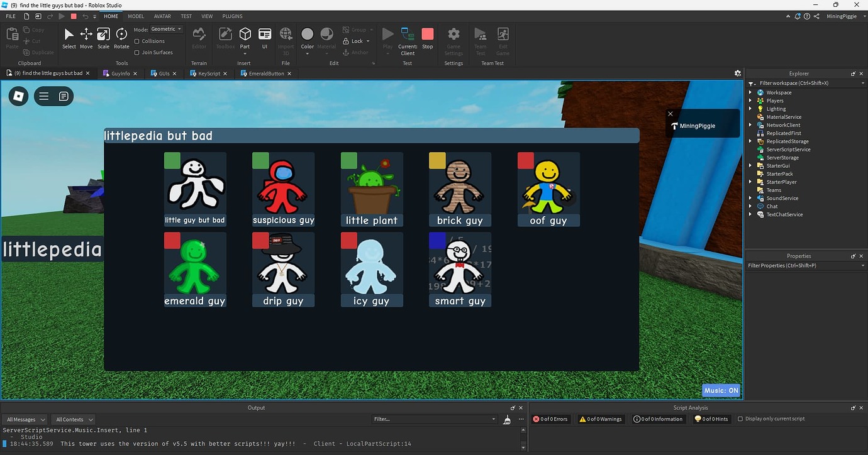Expand the Lighting node

pyautogui.click(x=750, y=109)
